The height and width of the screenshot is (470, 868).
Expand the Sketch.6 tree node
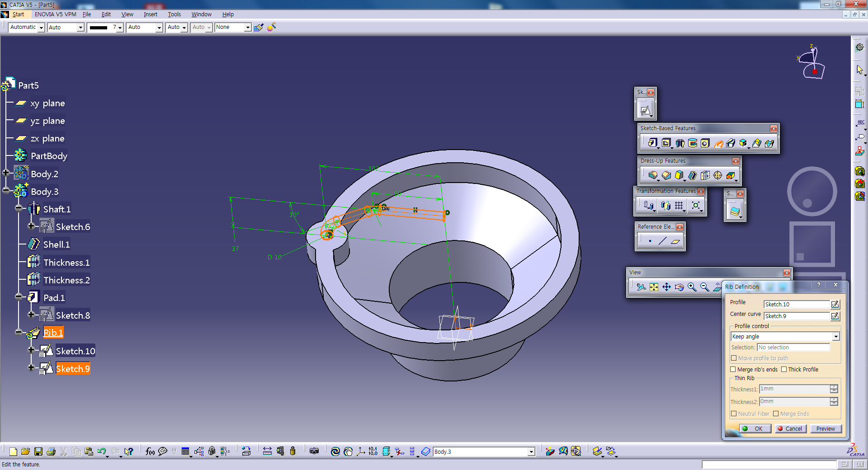[x=31, y=226]
